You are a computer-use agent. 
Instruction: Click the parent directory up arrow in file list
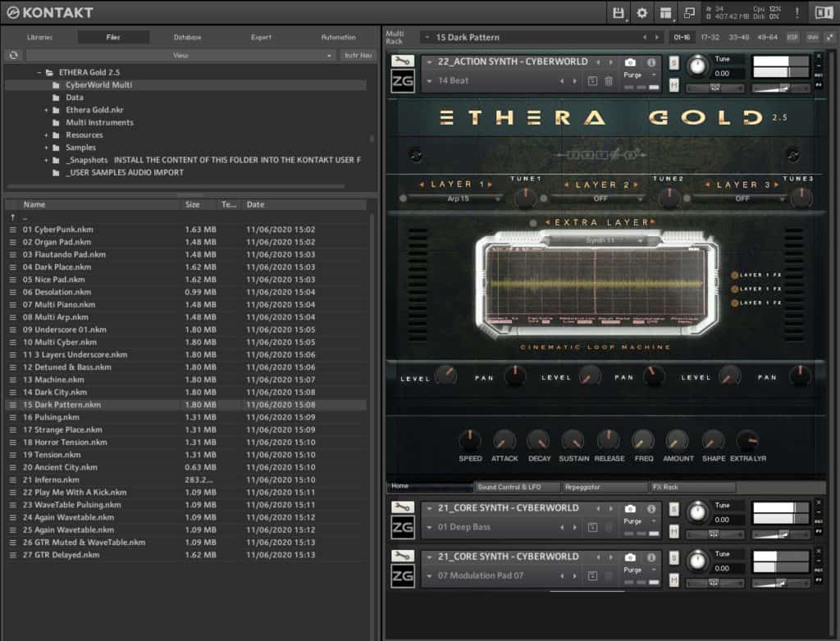(13, 217)
